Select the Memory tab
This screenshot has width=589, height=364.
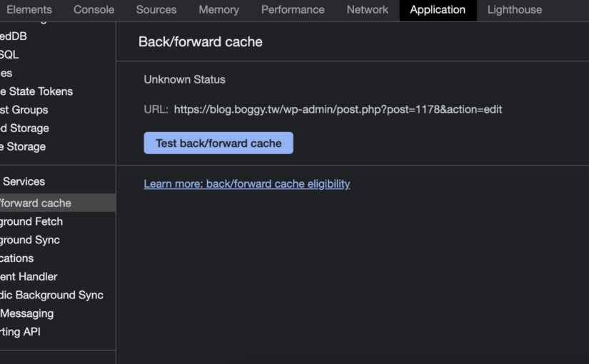[x=218, y=10]
